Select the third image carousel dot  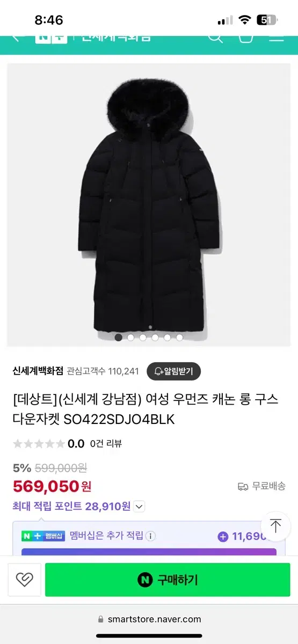click(143, 338)
